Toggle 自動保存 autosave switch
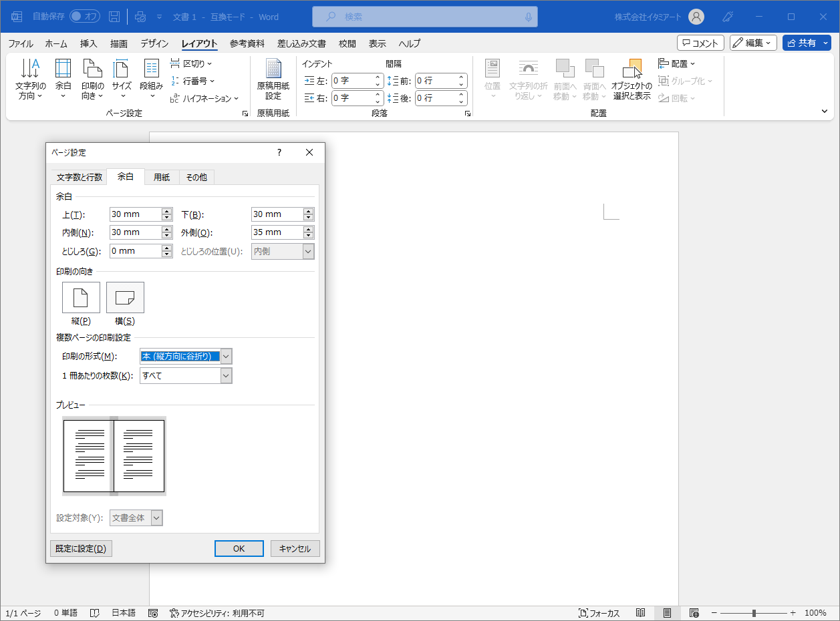The width and height of the screenshot is (840, 621). click(85, 17)
